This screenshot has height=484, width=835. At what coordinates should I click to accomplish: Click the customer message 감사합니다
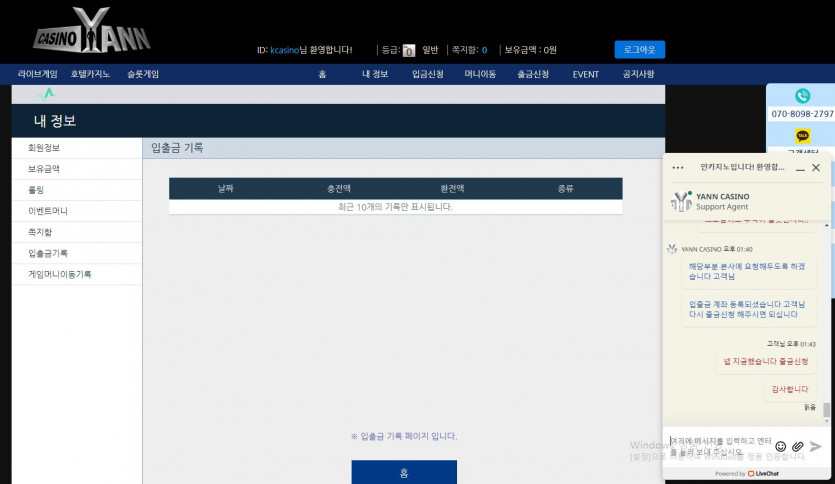pyautogui.click(x=790, y=389)
